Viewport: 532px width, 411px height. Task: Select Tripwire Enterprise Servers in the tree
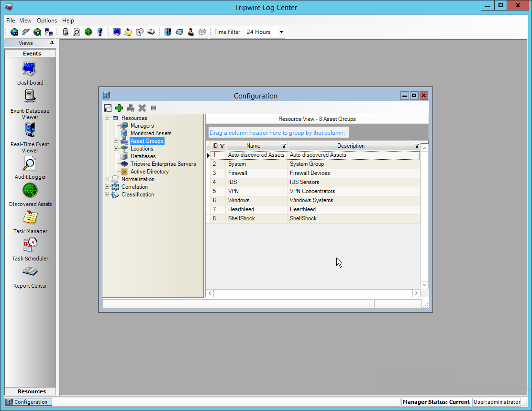163,163
